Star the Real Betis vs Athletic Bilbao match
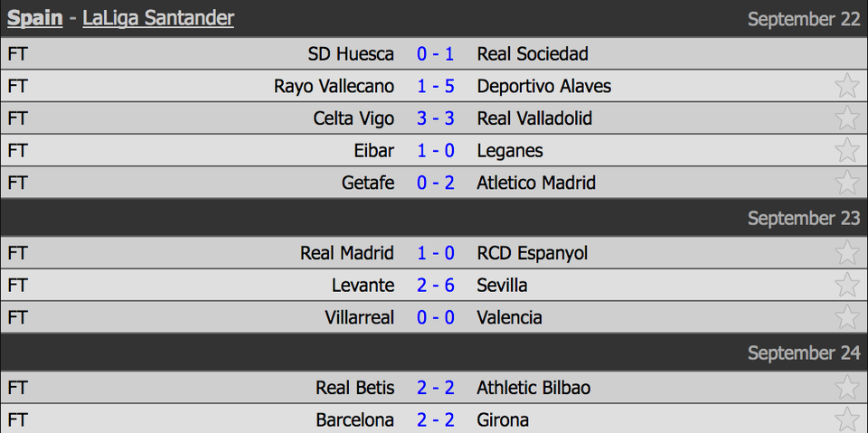This screenshot has height=433, width=868. (847, 387)
